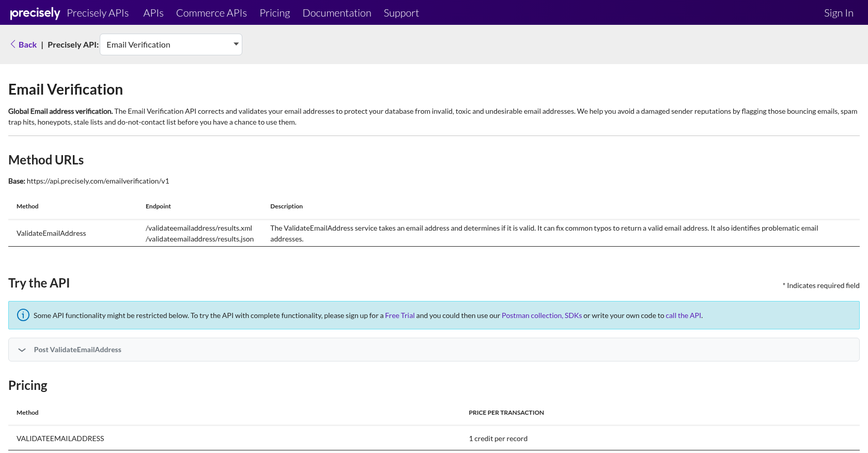Click the PRICE PER TRANSACTION column header
Image resolution: width=868 pixels, height=453 pixels.
pyautogui.click(x=506, y=413)
